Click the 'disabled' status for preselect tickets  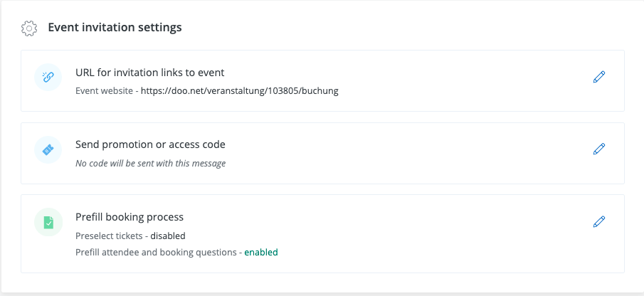tap(168, 236)
